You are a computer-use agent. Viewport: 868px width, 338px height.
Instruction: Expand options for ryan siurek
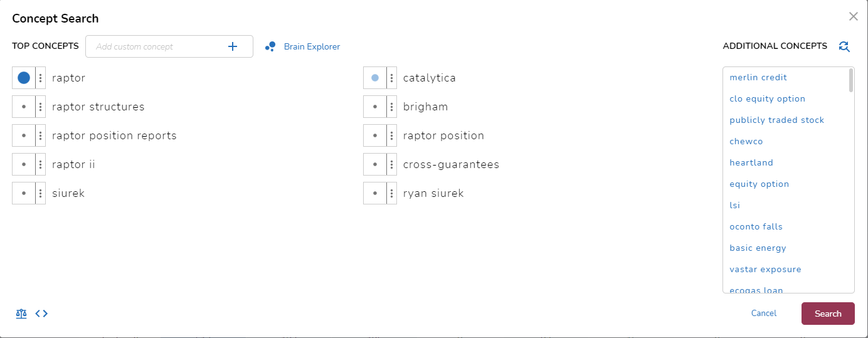(392, 193)
